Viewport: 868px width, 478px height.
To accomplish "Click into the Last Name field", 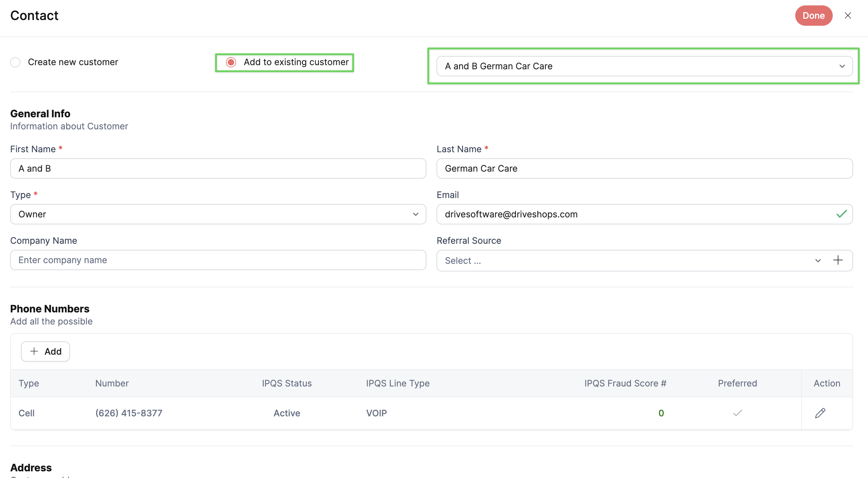I will pos(644,168).
